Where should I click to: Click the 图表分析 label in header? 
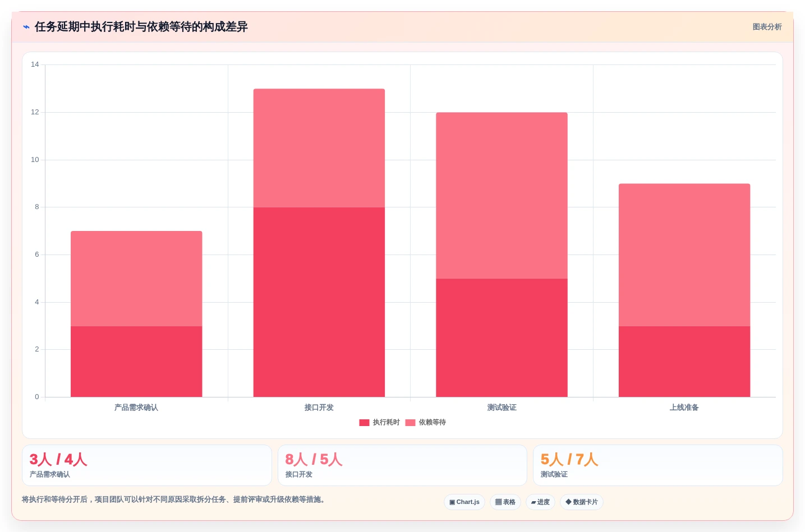767,27
